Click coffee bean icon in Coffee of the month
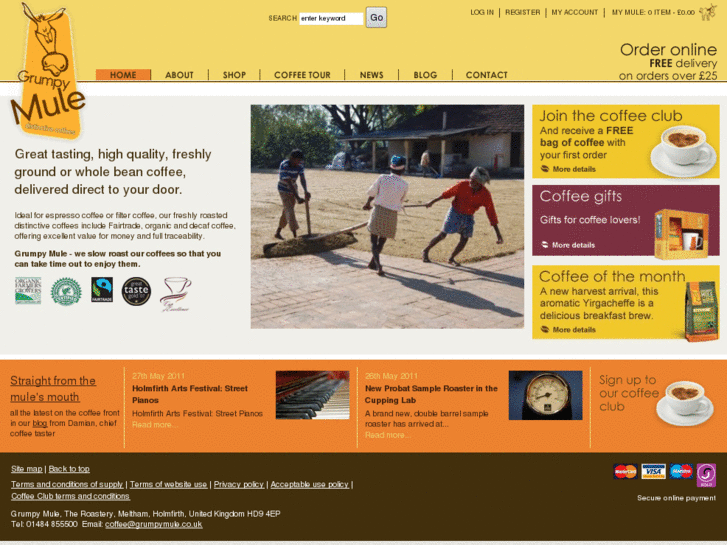The image size is (727, 545). [545, 329]
